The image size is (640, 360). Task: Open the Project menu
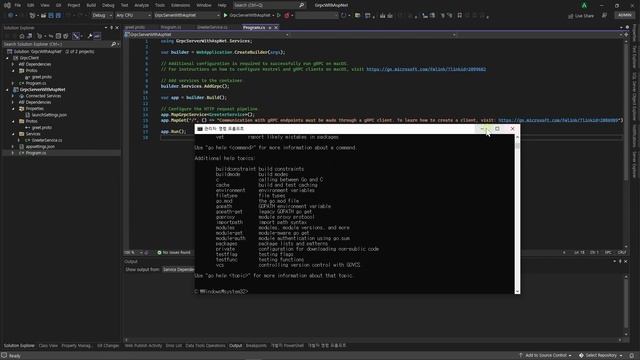[74, 5]
